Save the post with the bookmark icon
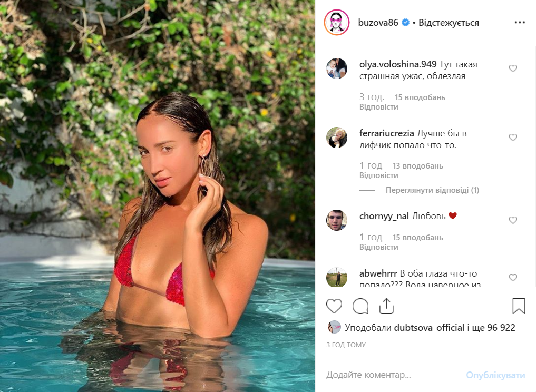 pos(519,306)
